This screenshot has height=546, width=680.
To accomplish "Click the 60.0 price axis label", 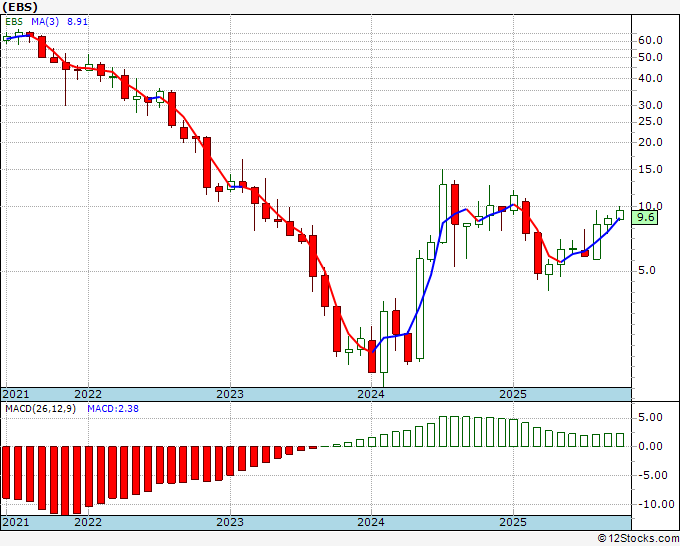I will tap(651, 40).
